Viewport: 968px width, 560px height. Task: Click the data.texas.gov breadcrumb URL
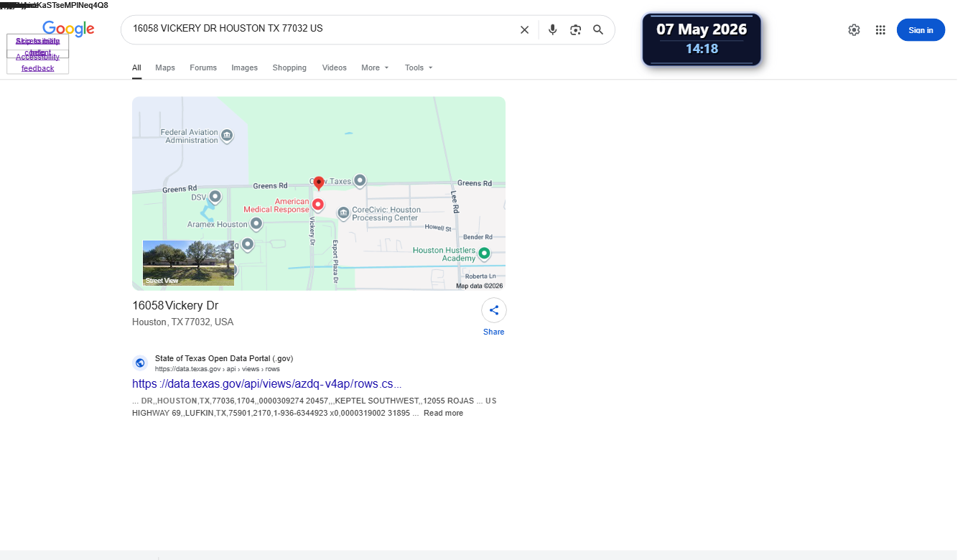point(217,369)
